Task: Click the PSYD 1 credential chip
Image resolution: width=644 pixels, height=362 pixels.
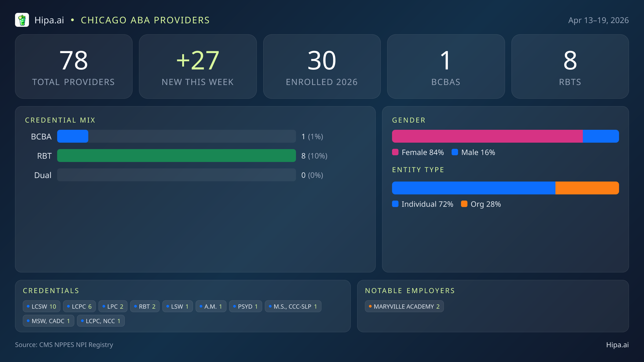Action: click(246, 306)
